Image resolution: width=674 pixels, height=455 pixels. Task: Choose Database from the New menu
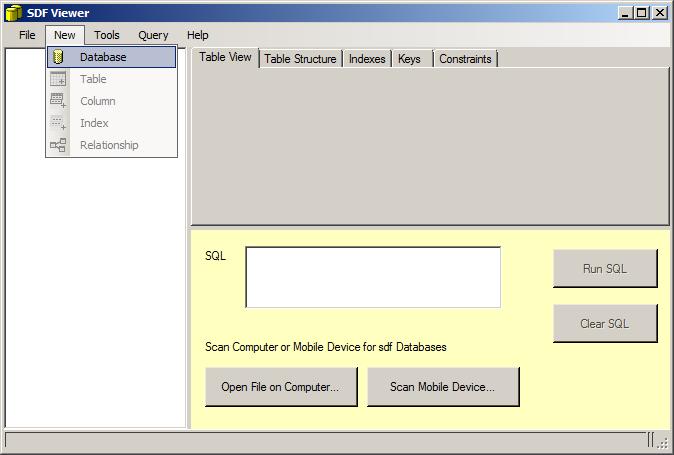[111, 57]
